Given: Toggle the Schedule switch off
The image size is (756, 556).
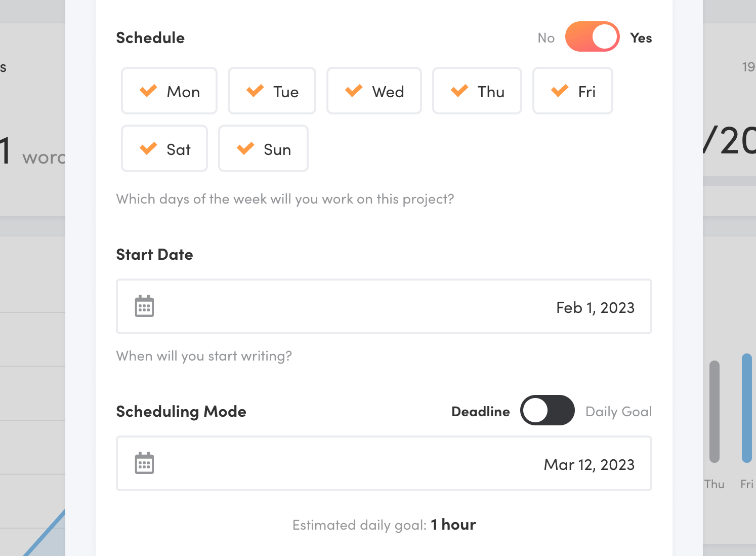Looking at the screenshot, I should pos(592,37).
